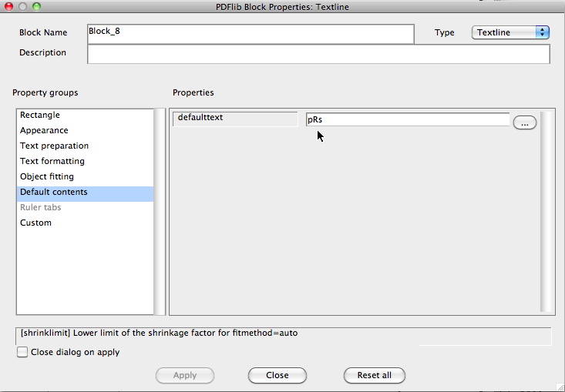
Task: Click the shrinklimit help description text
Action: coord(159,333)
